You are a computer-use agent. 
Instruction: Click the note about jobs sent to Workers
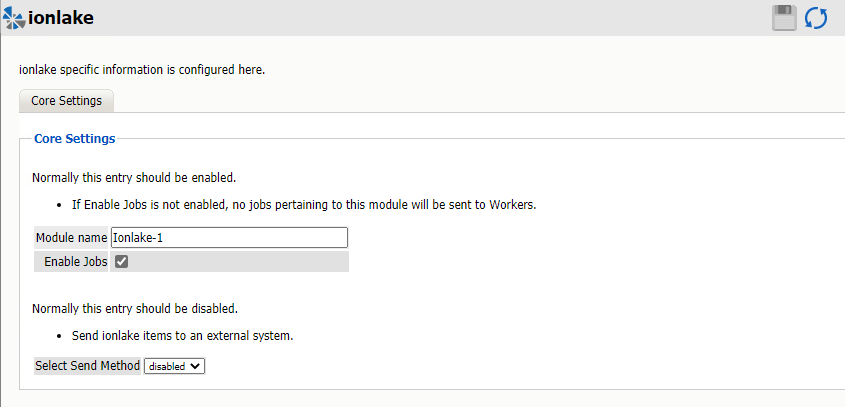click(x=304, y=205)
